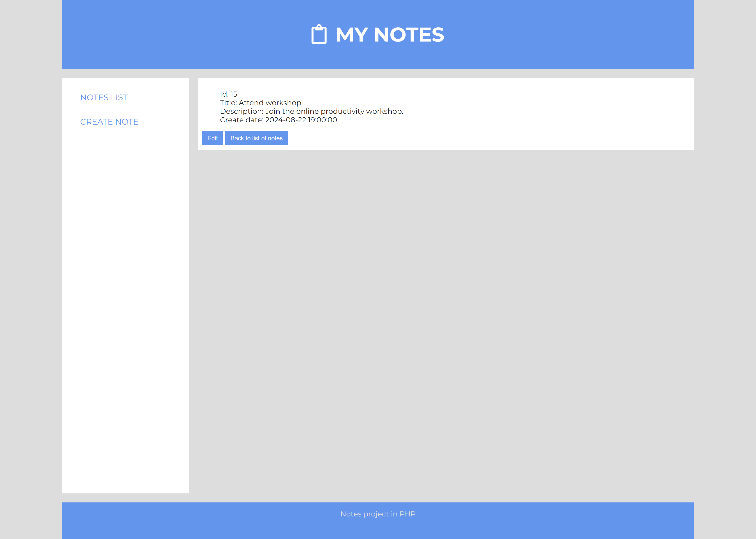This screenshot has width=756, height=539.
Task: Click the Notes project in PHP footer text
Action: coord(378,514)
